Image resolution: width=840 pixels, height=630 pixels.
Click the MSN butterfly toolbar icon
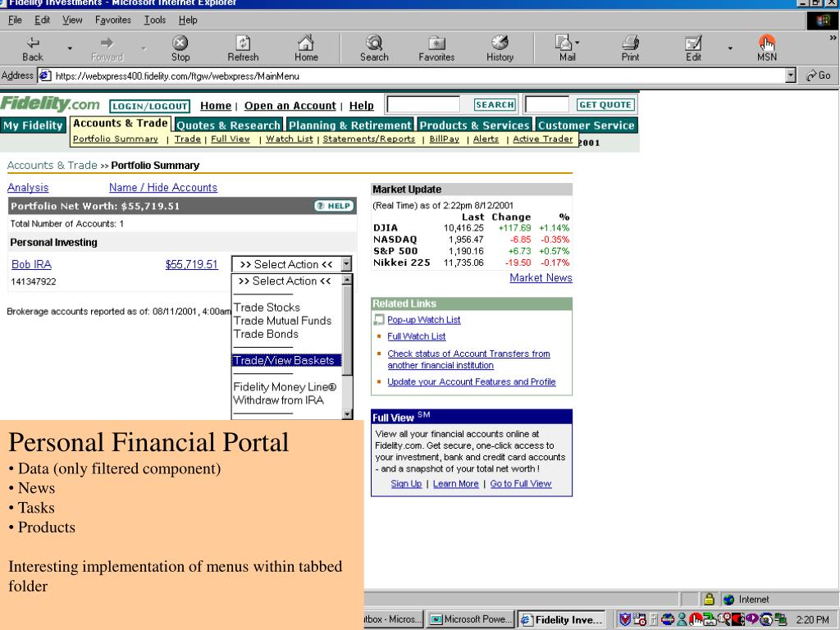pyautogui.click(x=767, y=43)
